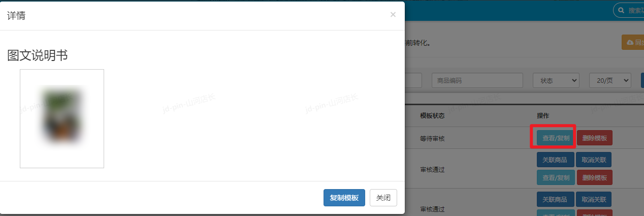Image resolution: width=644 pixels, height=216 pixels.
Task: Click 关联商品 in the first 审核通过 row
Action: pos(555,160)
